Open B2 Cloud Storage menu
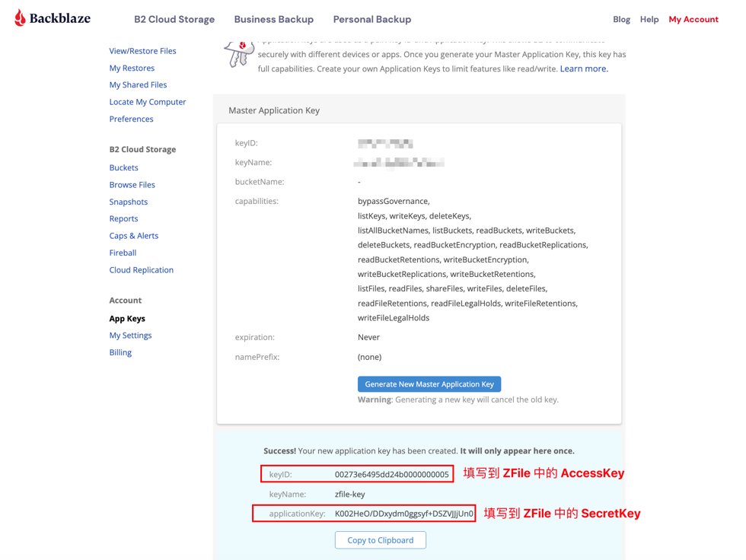This screenshot has height=560, width=746. coord(174,20)
